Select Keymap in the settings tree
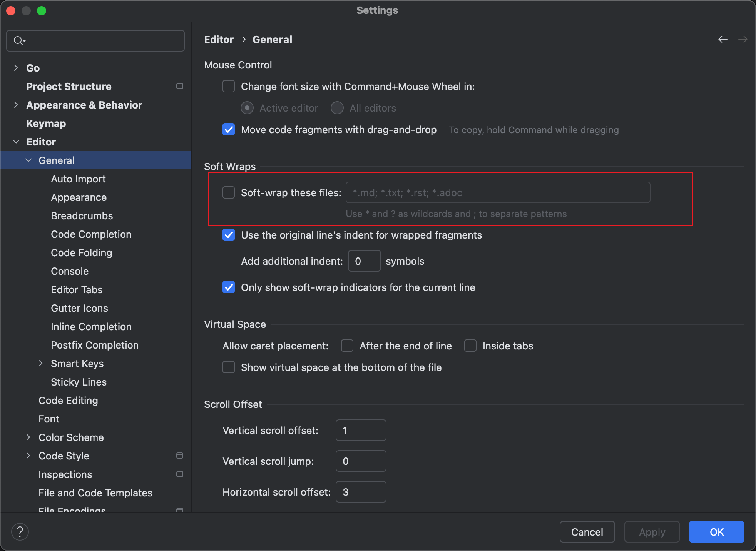The width and height of the screenshot is (756, 551). point(46,124)
